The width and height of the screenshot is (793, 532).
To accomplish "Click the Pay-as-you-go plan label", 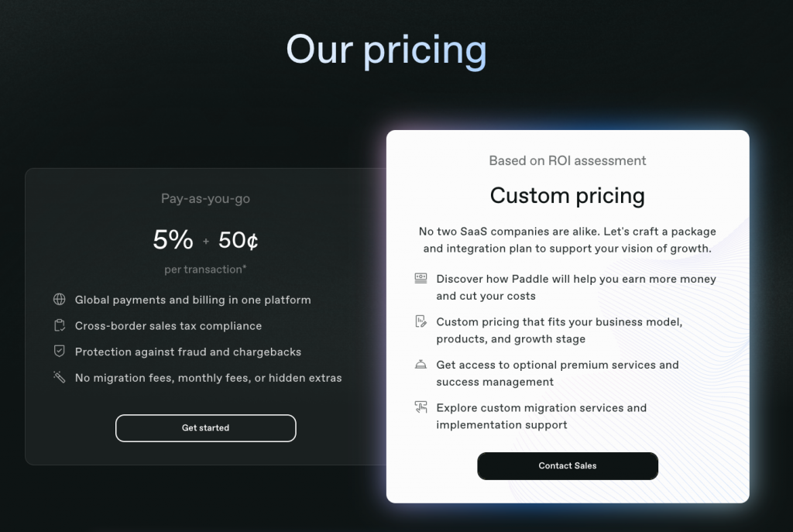I will point(205,199).
